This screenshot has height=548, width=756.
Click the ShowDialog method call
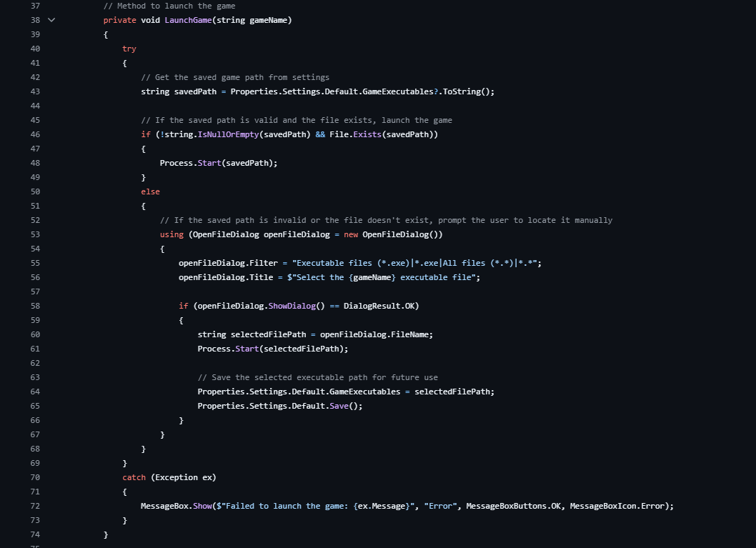292,306
